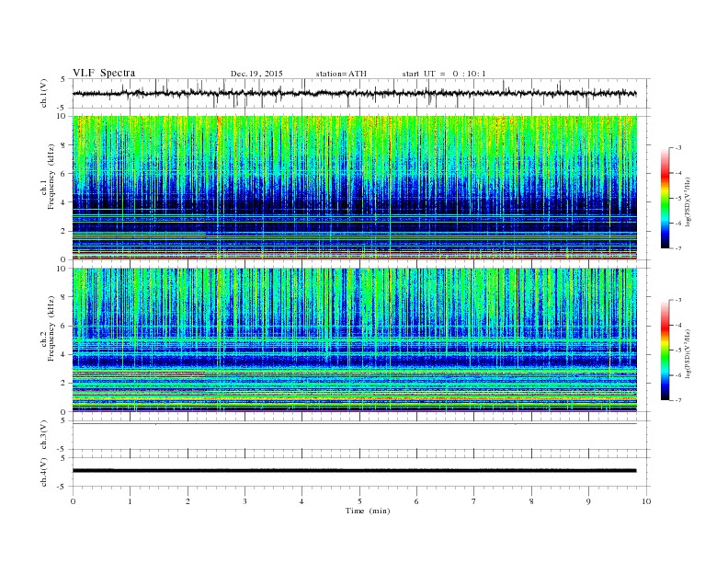Click the ch.2 colorbar "log(PSD)(V²/Hz)" label
Viewport: 728px width, 563px height.
tap(688, 354)
